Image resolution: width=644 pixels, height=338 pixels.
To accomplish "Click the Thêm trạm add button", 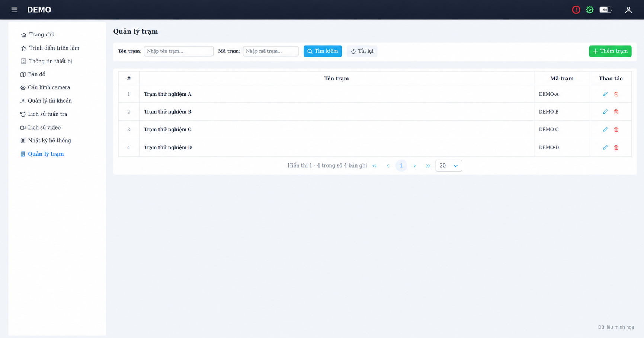I will (x=610, y=51).
